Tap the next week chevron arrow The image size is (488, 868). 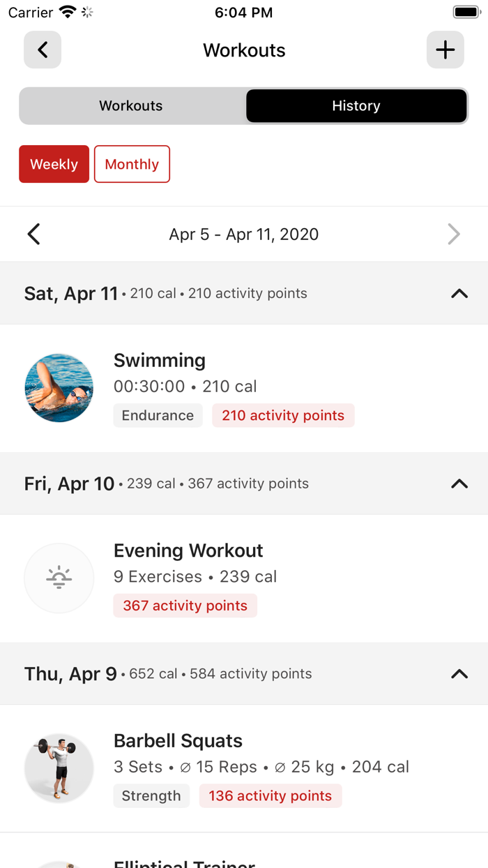(x=455, y=234)
